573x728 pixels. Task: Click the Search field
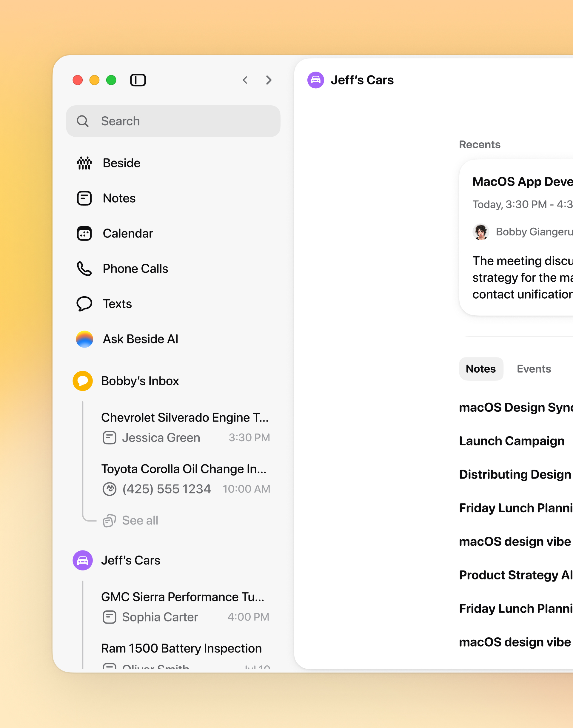click(173, 121)
